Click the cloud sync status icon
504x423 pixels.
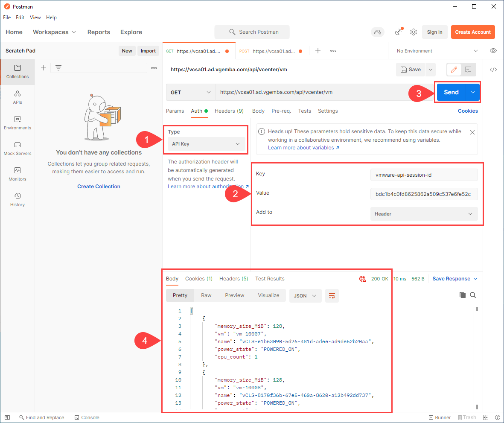pyautogui.click(x=378, y=32)
